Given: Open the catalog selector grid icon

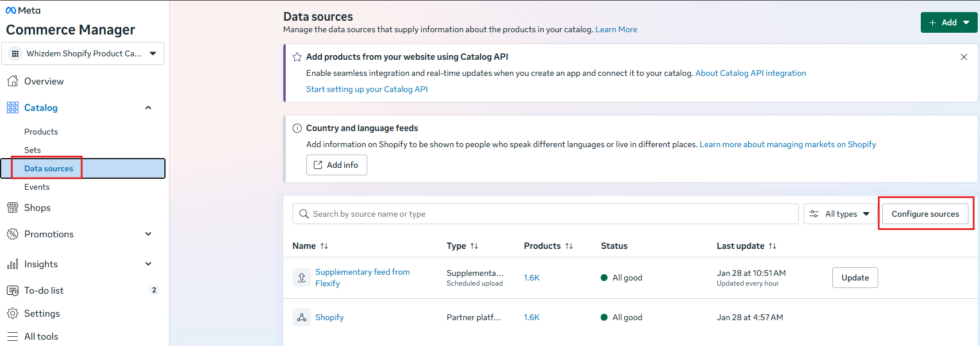Looking at the screenshot, I should pos(16,53).
